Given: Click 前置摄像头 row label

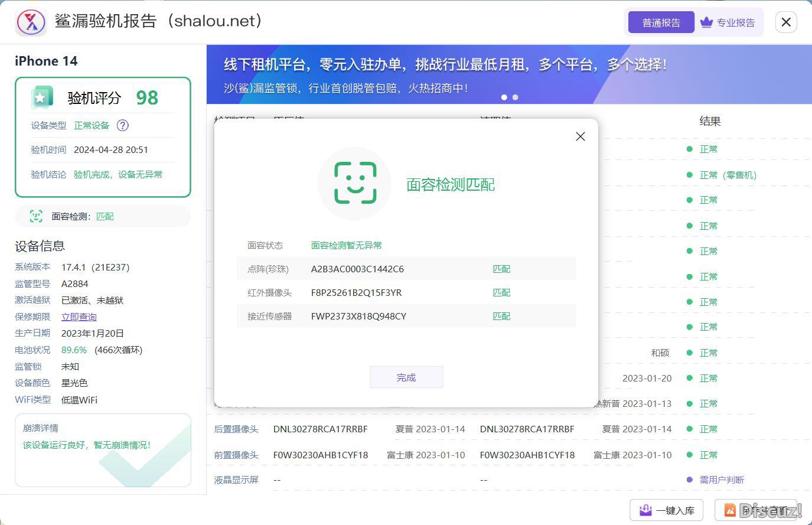Looking at the screenshot, I should click(236, 455).
